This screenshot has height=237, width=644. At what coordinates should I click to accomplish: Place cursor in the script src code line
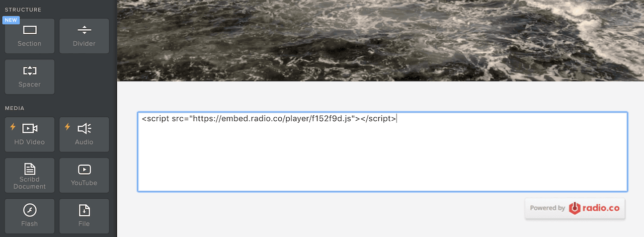click(x=269, y=119)
